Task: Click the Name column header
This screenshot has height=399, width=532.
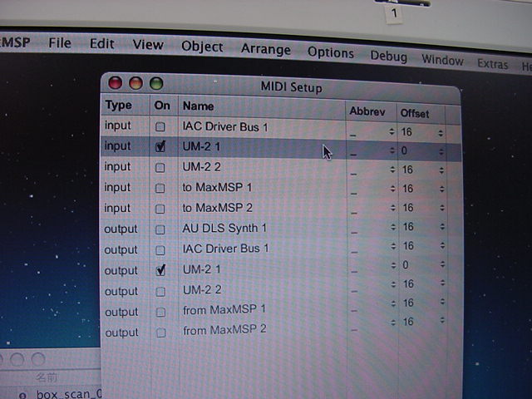Action: coord(262,108)
